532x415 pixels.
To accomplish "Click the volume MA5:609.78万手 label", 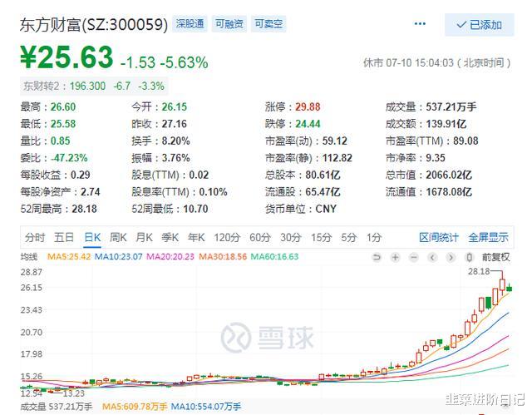I will tap(135, 406).
